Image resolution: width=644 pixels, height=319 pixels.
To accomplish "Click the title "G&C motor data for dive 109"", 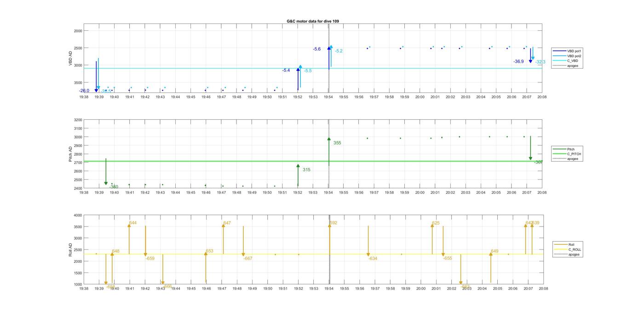I will (313, 21).
